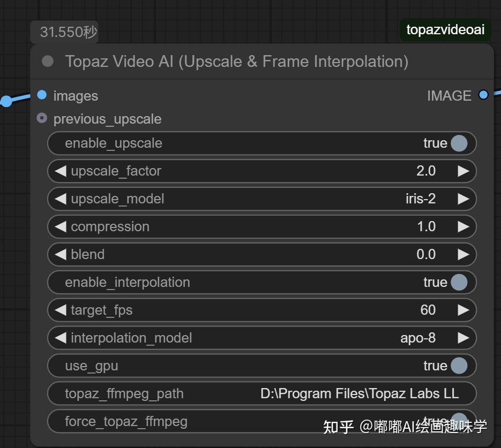501x448 pixels.
Task: Toggle the enable_interpolation switch
Action: pos(459,282)
